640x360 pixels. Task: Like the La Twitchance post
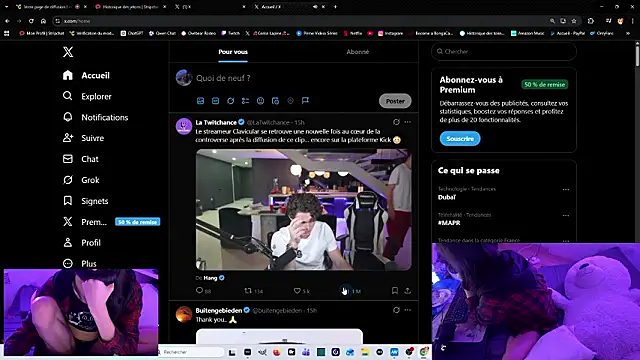pos(297,291)
